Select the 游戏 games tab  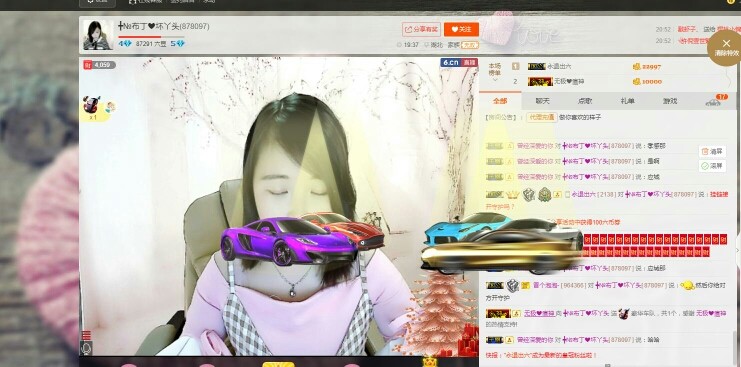pyautogui.click(x=670, y=101)
